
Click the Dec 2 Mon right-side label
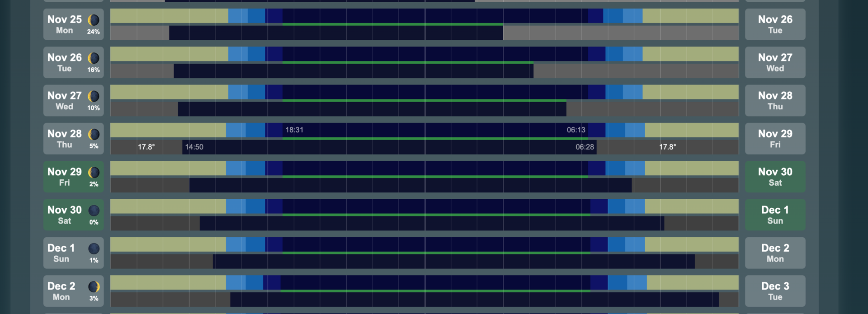tap(775, 253)
